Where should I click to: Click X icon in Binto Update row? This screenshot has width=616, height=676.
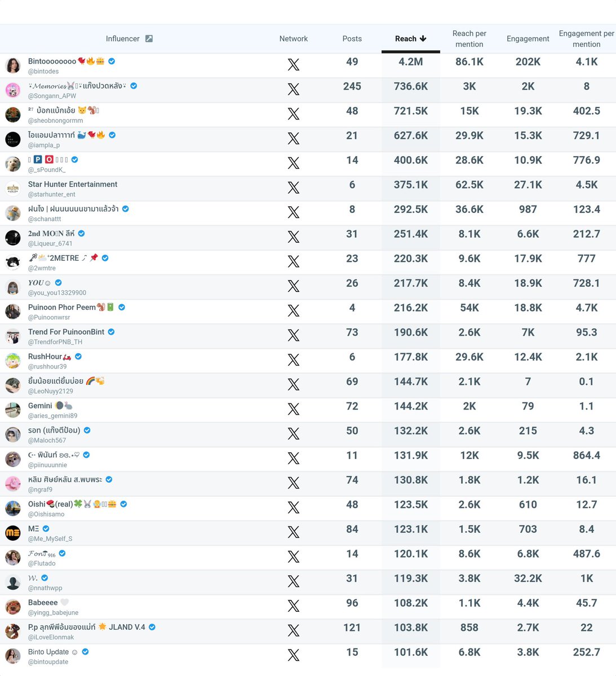click(x=294, y=655)
